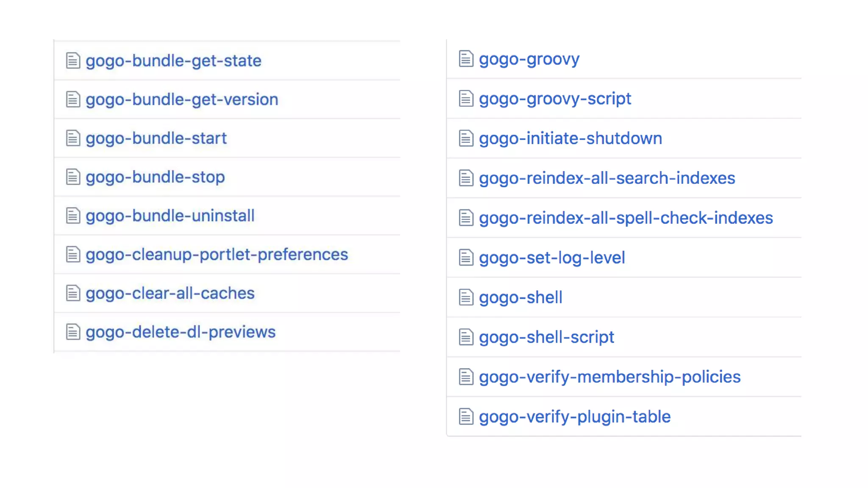Open gogo-reindex-all-spell-check-indexes link
868x488 pixels.
pyautogui.click(x=626, y=218)
